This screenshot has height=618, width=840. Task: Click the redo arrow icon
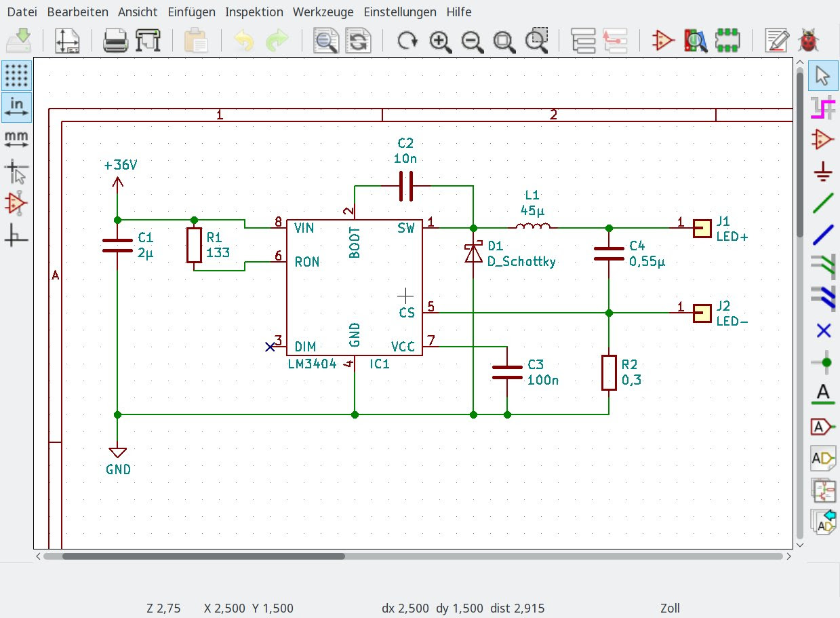click(x=277, y=41)
